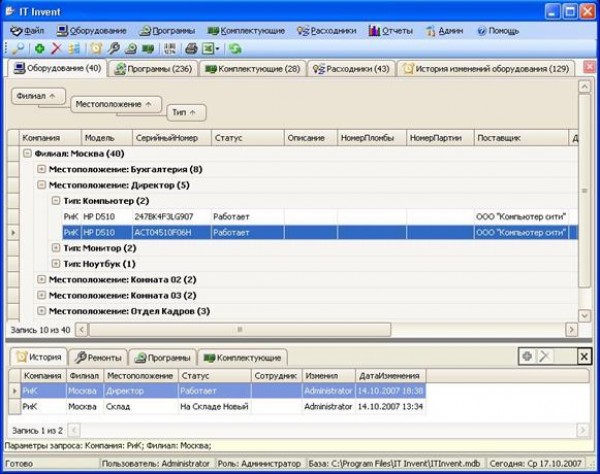Click the add button in history panel

(526, 356)
